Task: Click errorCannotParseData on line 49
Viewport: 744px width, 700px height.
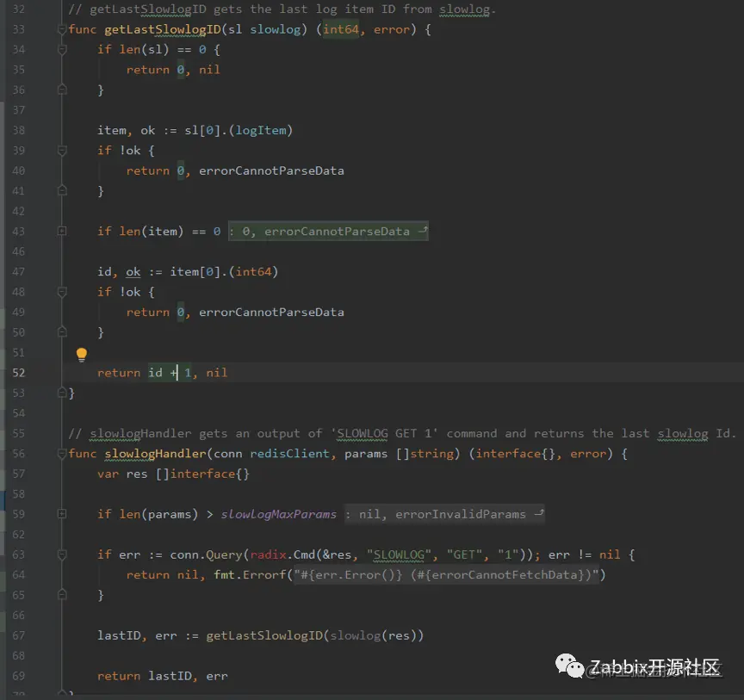Action: (x=271, y=313)
